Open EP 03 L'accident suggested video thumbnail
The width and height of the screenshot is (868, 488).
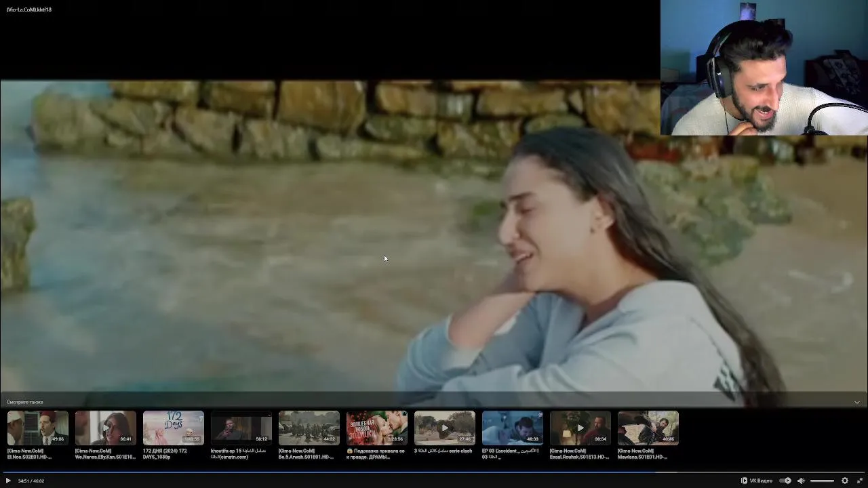513,428
